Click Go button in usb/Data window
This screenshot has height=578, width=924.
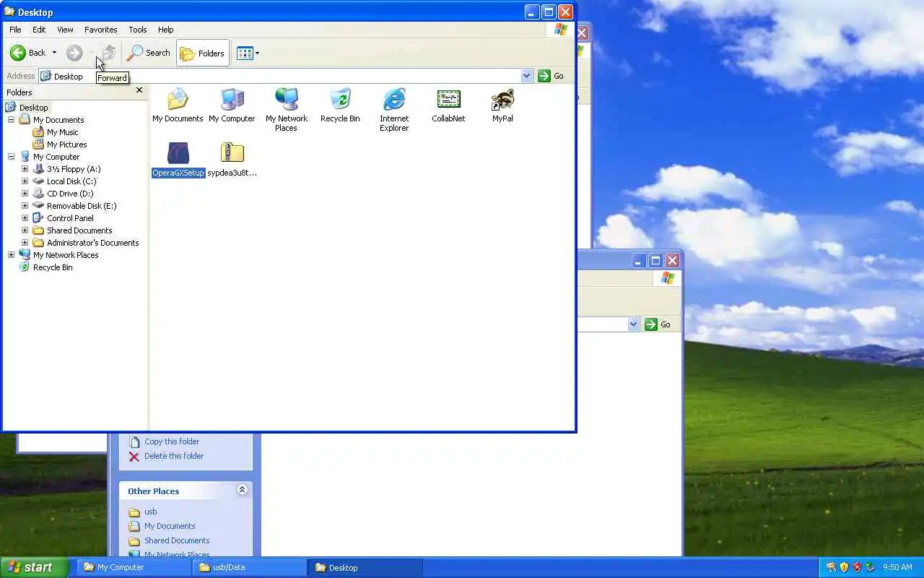[x=658, y=324]
